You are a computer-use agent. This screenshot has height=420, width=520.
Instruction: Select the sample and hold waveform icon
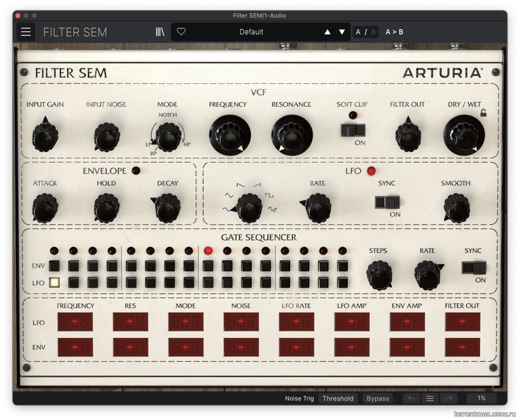point(272,209)
